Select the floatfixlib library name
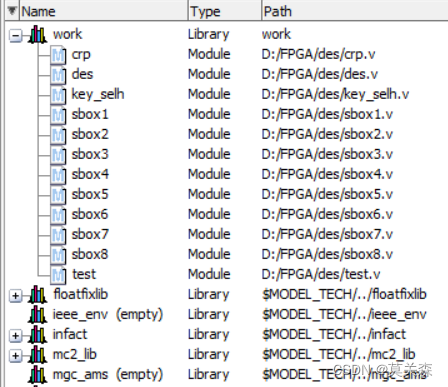Screen dimensions: 448x387 click(81, 294)
